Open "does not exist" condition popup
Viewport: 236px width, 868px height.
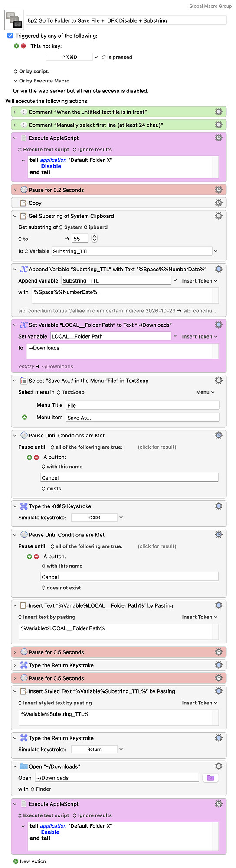[61, 588]
